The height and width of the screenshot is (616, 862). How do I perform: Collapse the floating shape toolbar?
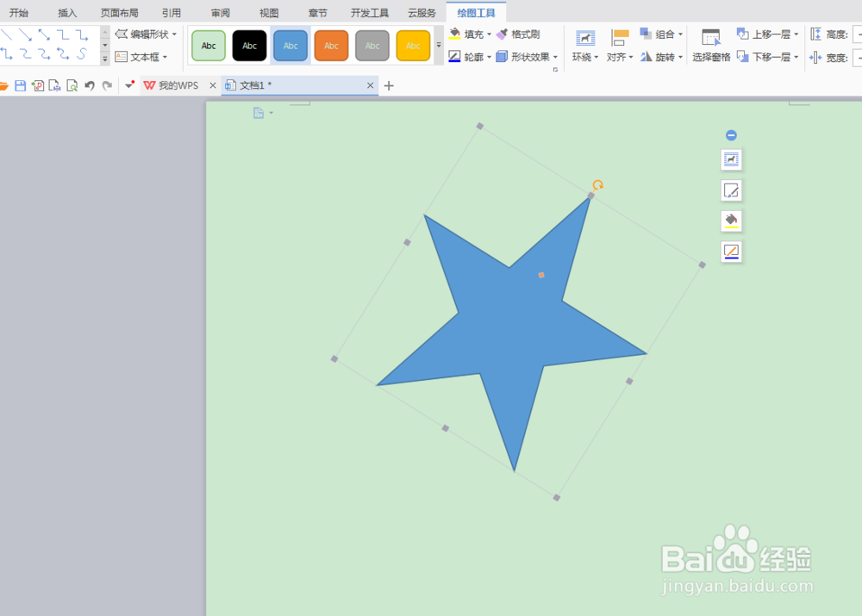(x=731, y=135)
